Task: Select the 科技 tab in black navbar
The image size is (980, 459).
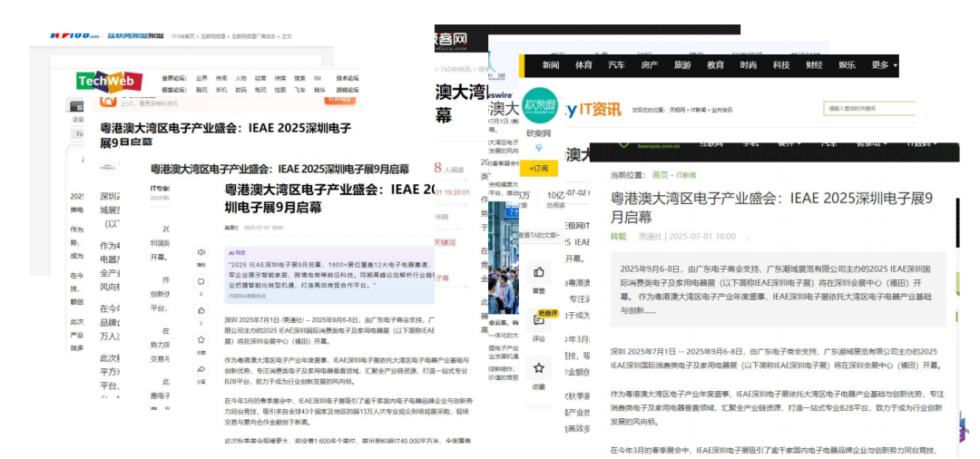Action: tap(780, 65)
